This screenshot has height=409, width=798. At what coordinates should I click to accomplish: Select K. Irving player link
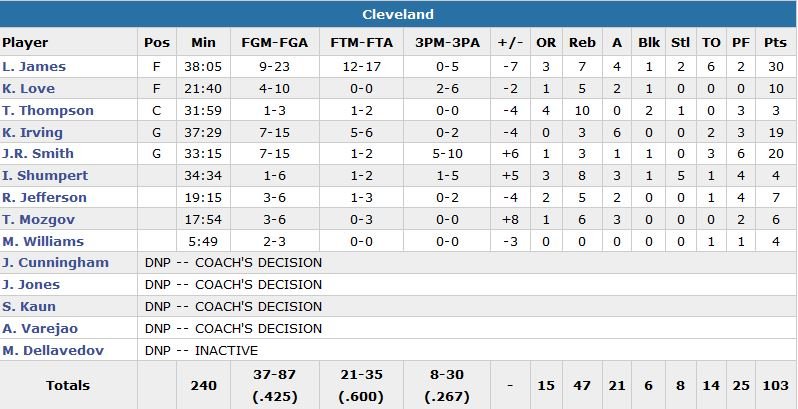[x=33, y=133]
